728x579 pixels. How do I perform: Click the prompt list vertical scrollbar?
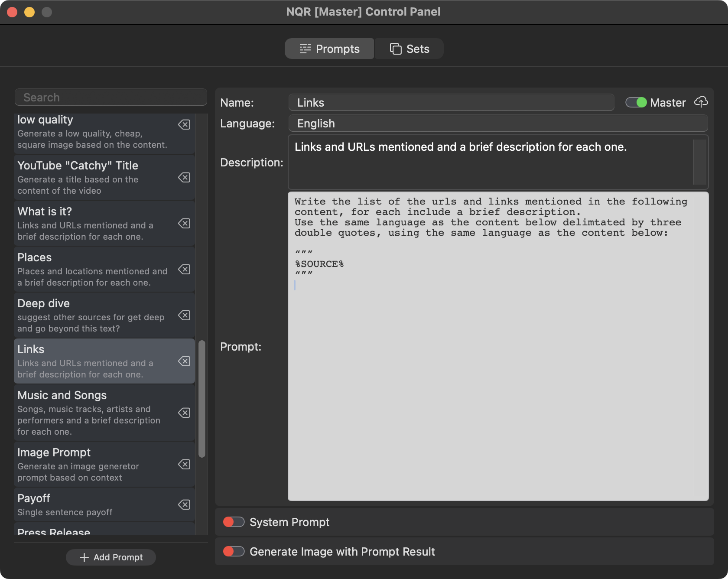pyautogui.click(x=202, y=399)
